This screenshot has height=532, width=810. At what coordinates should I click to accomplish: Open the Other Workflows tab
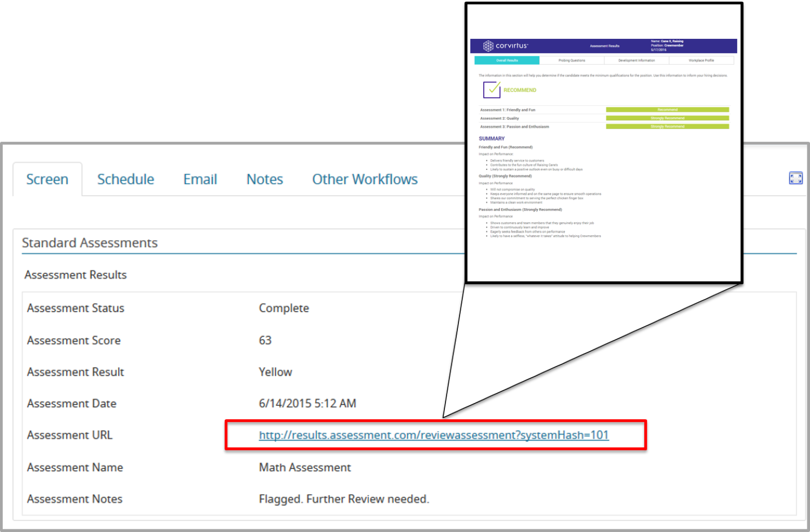pyautogui.click(x=364, y=179)
